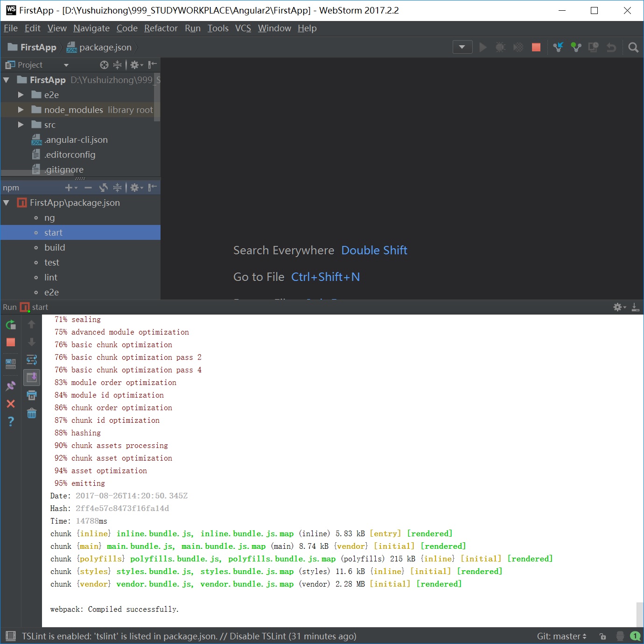The height and width of the screenshot is (644, 644).
Task: Rerun start script in Run panel
Action: point(11,324)
